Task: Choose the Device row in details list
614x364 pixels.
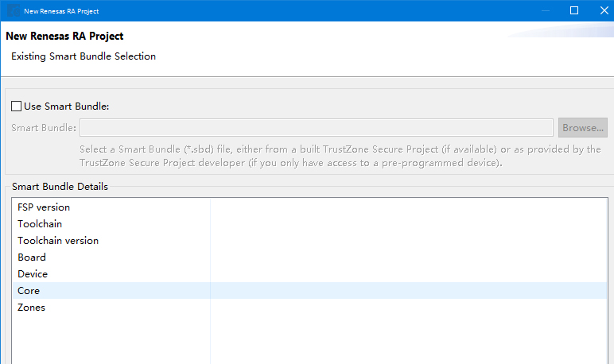Action: coord(33,274)
